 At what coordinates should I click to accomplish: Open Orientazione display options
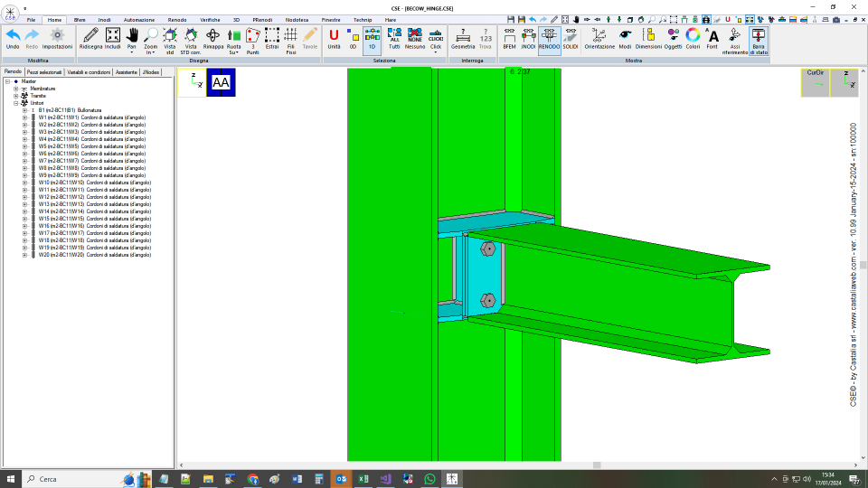599,39
